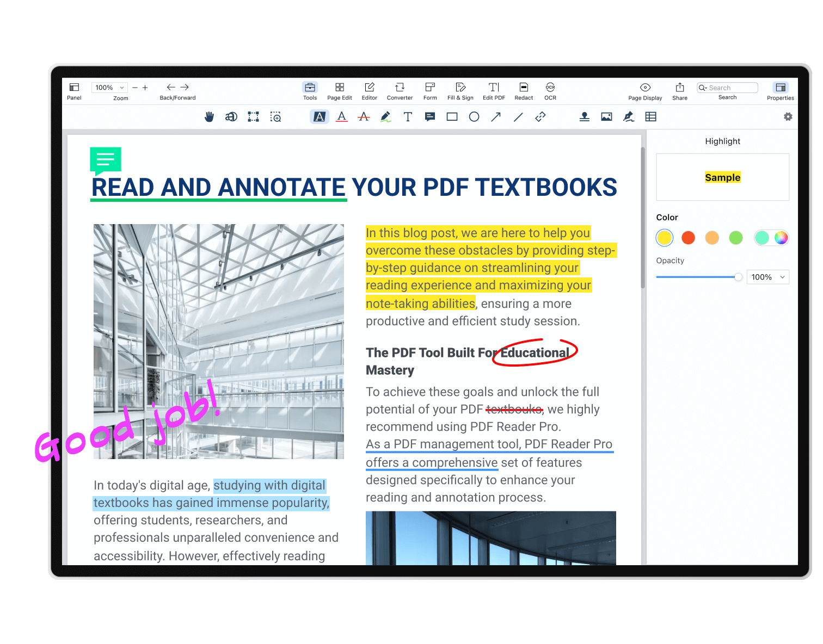Toggle the Highlight text tool

pyautogui.click(x=320, y=117)
